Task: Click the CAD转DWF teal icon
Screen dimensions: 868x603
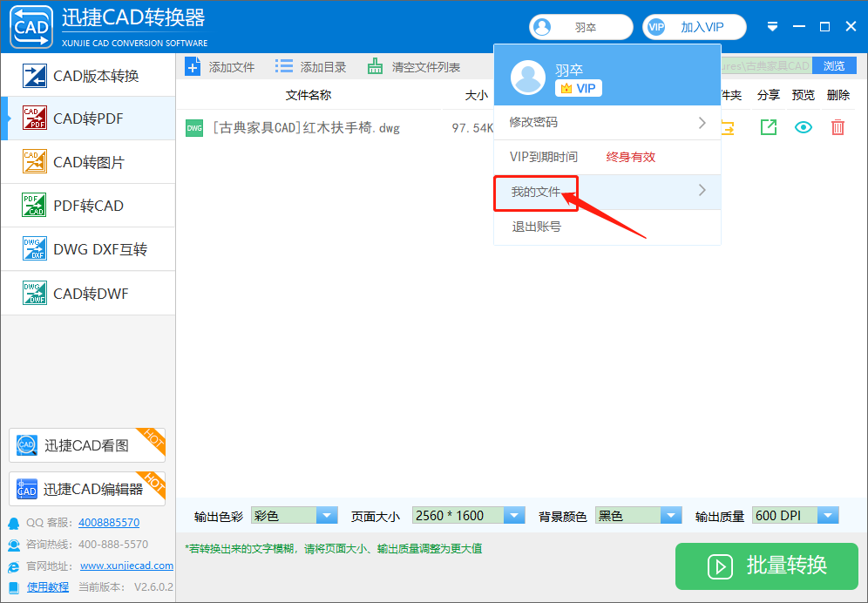Action: point(34,293)
